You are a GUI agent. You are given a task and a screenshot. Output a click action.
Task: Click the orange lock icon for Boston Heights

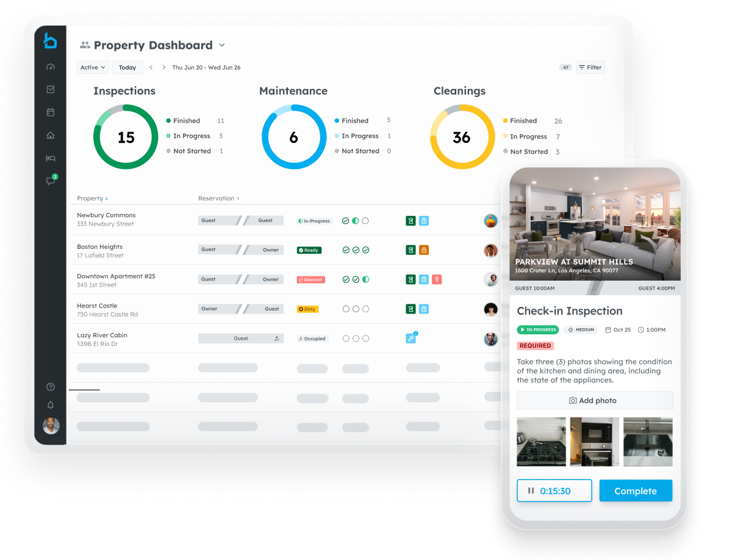point(423,250)
